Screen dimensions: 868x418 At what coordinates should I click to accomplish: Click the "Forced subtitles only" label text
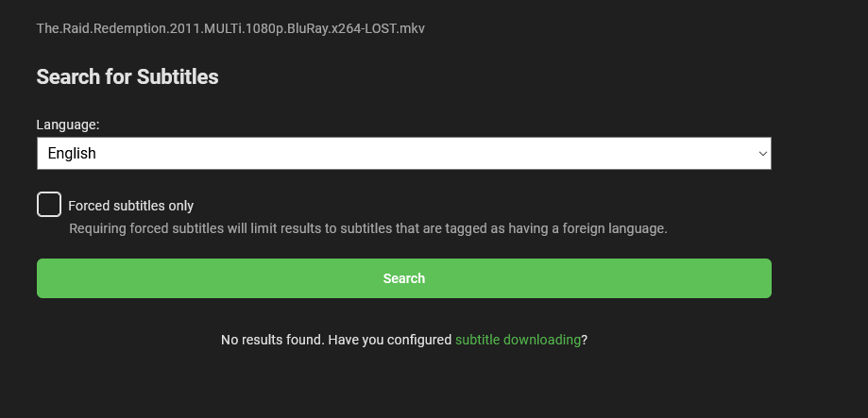click(131, 206)
